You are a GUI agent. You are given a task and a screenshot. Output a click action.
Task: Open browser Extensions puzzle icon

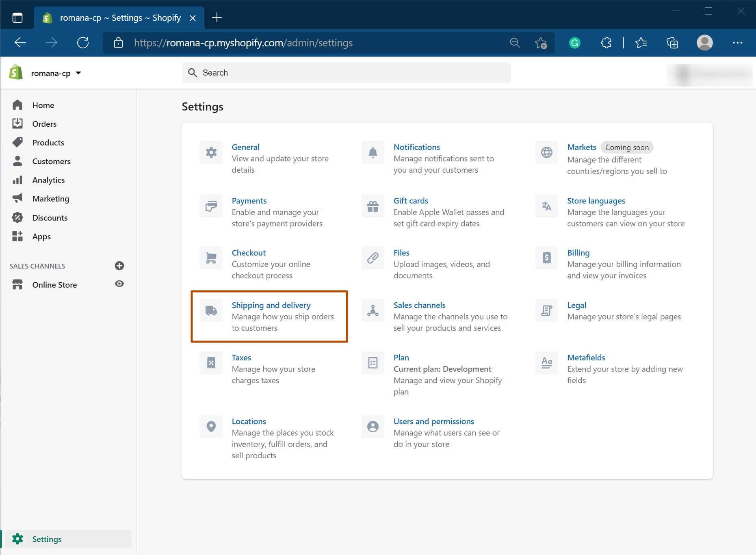tap(606, 43)
